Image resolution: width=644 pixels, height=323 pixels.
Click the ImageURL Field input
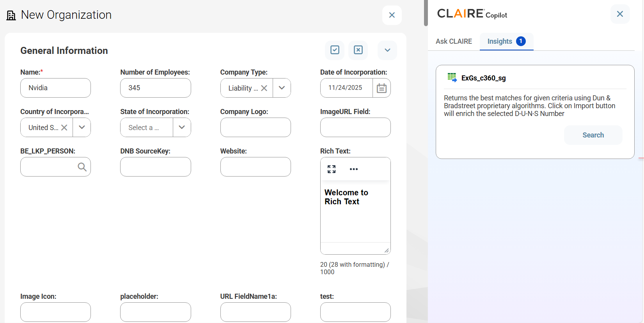tap(355, 127)
